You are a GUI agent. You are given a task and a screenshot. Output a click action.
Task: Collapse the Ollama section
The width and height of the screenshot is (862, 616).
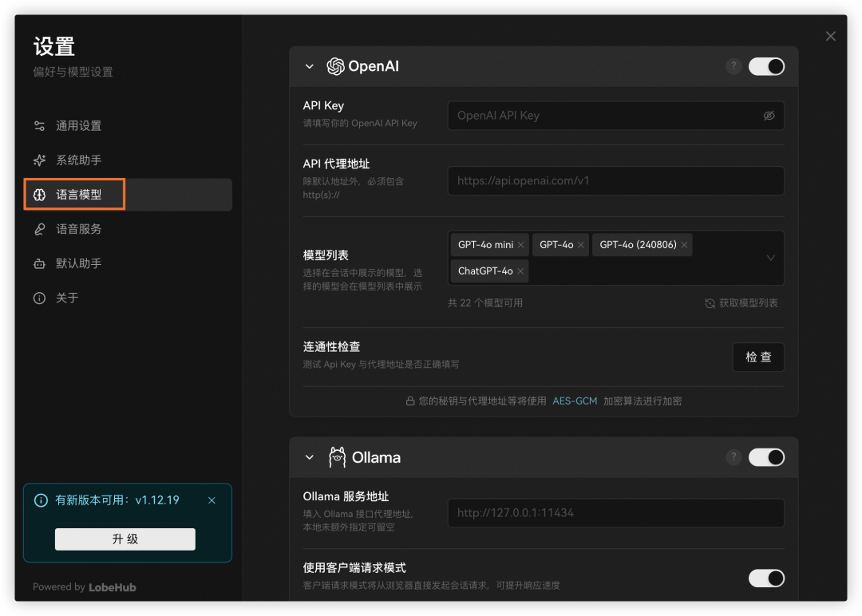(x=310, y=457)
